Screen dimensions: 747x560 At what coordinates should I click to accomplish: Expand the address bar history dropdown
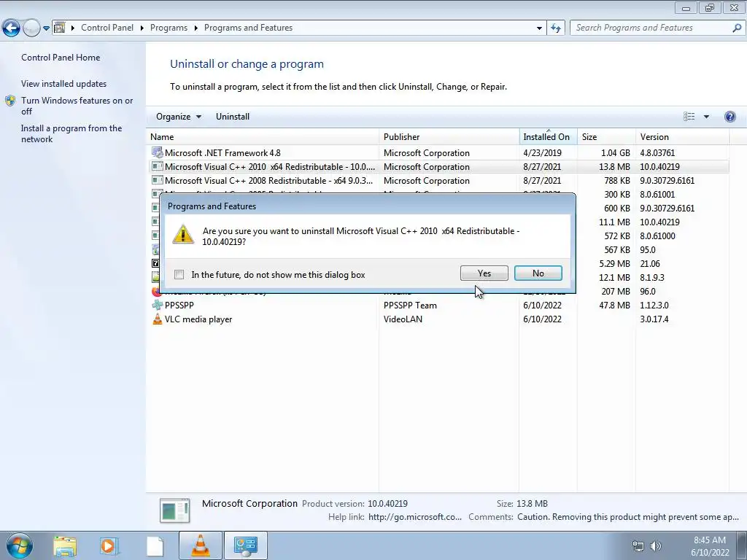tap(539, 28)
